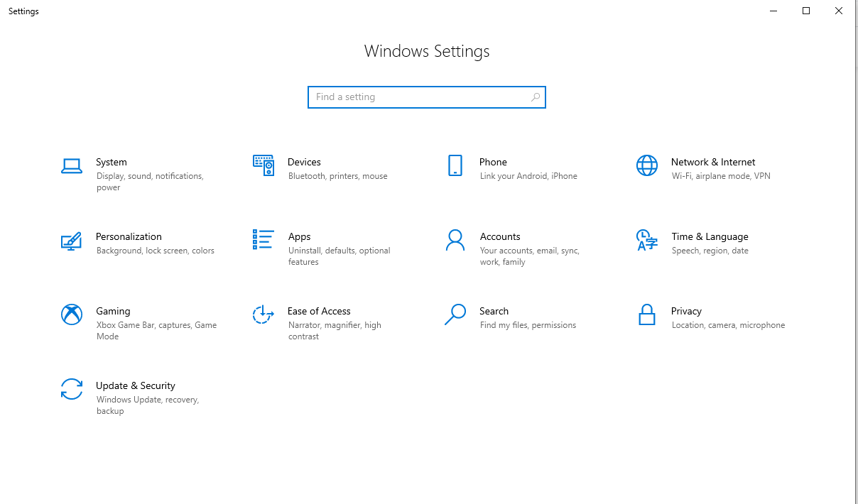This screenshot has width=858, height=504.
Task: Open the Search magnifier category icon
Action: click(x=455, y=314)
